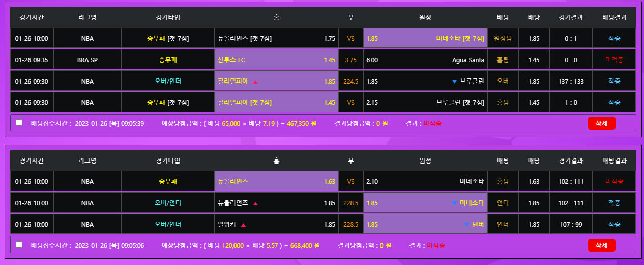Viewport: 644px width, 265px height.
Task: Click 경기시간 column header in top table
Action: 32,17
